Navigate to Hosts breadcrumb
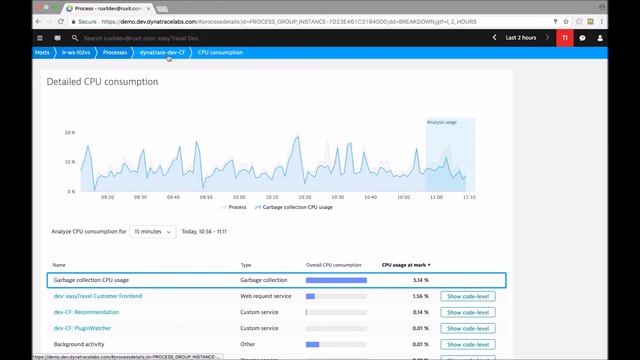The height and width of the screenshot is (360, 640). [x=42, y=53]
